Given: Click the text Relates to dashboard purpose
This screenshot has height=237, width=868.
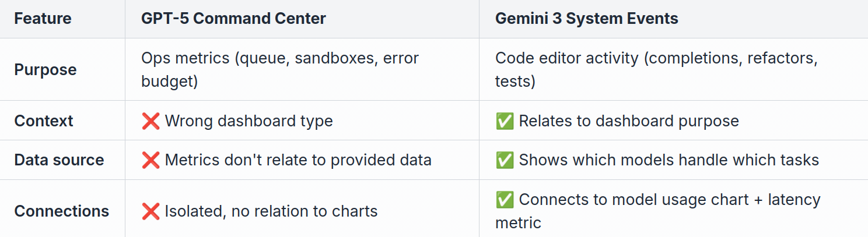Looking at the screenshot, I should pyautogui.click(x=629, y=121).
